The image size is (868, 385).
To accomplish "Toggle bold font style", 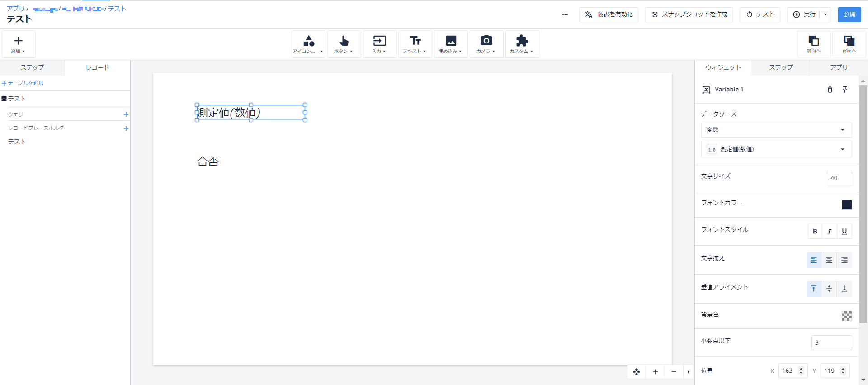I will click(x=815, y=231).
